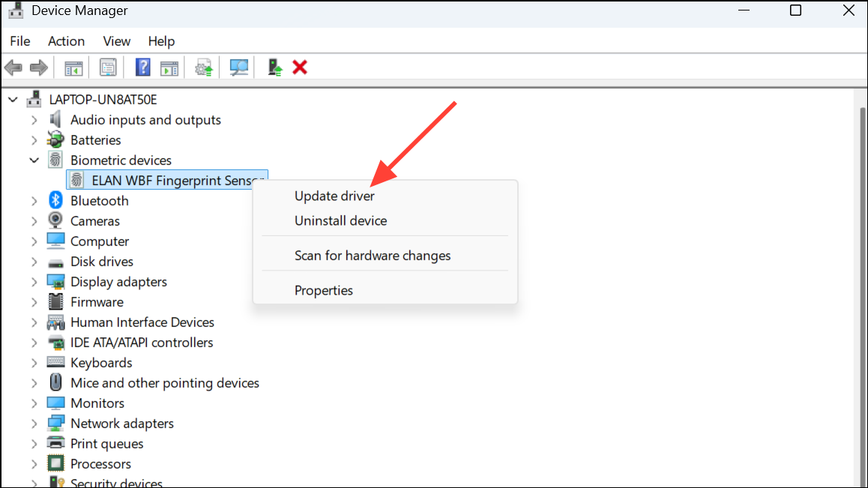Select ELAN WBF Fingerprint Sensor device

point(167,180)
